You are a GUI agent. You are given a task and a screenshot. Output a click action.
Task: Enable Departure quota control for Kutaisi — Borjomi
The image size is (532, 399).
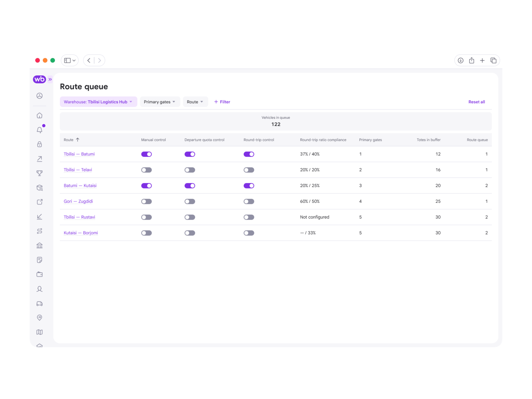[190, 233]
